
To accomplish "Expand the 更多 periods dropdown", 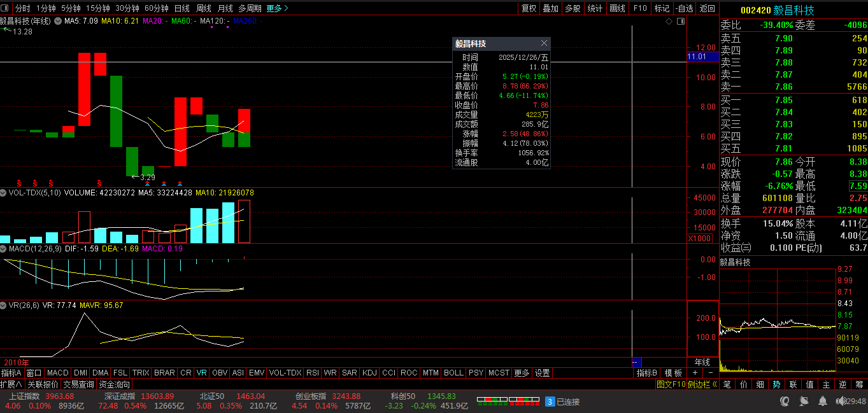I will click(x=277, y=8).
